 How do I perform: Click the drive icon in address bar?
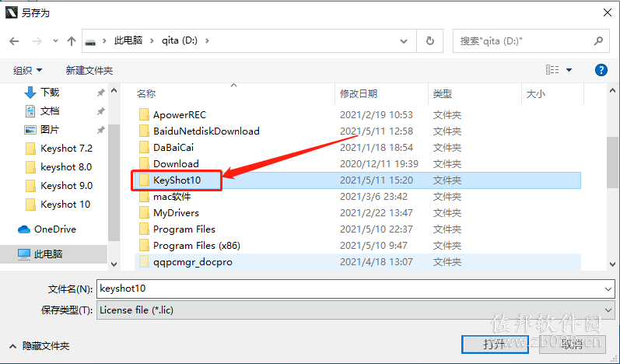tap(90, 41)
